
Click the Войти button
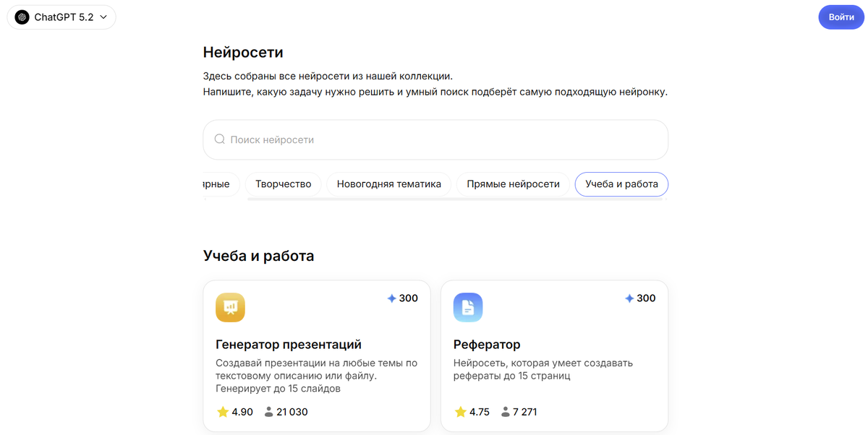click(x=841, y=17)
